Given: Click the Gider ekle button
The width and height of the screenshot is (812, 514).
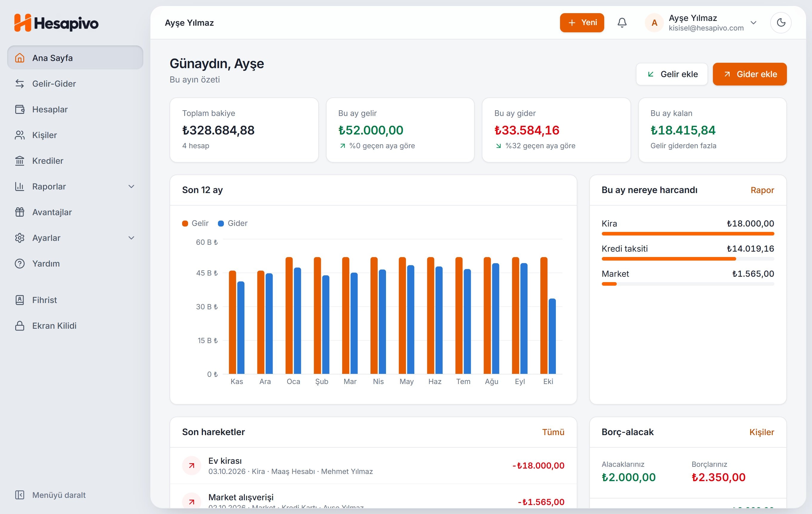Looking at the screenshot, I should point(749,74).
